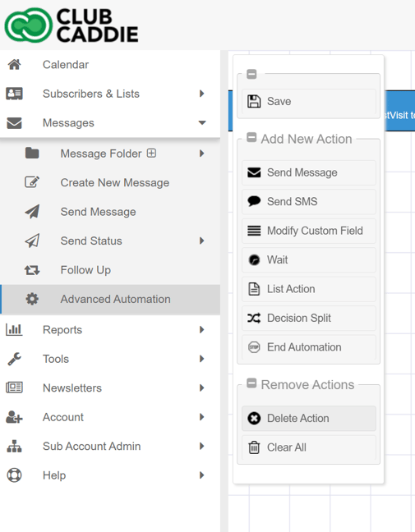Click the End Automation stop sign icon
Image resolution: width=415 pixels, height=532 pixels.
(254, 347)
